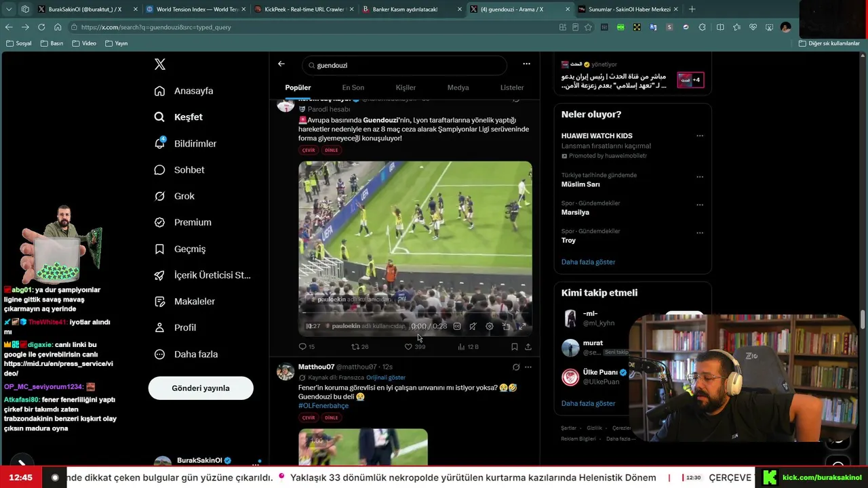Open Profil in the sidebar
The image size is (868, 488).
[x=175, y=328]
